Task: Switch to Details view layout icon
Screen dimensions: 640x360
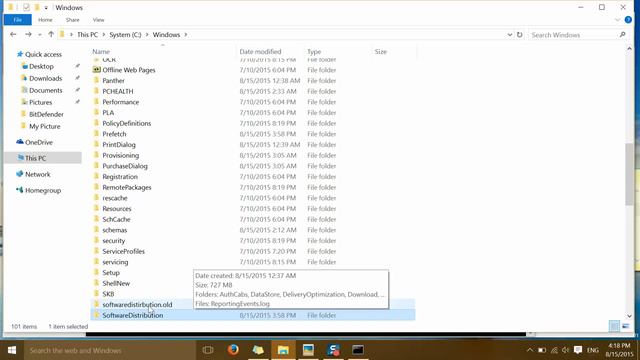Action: coord(614,326)
